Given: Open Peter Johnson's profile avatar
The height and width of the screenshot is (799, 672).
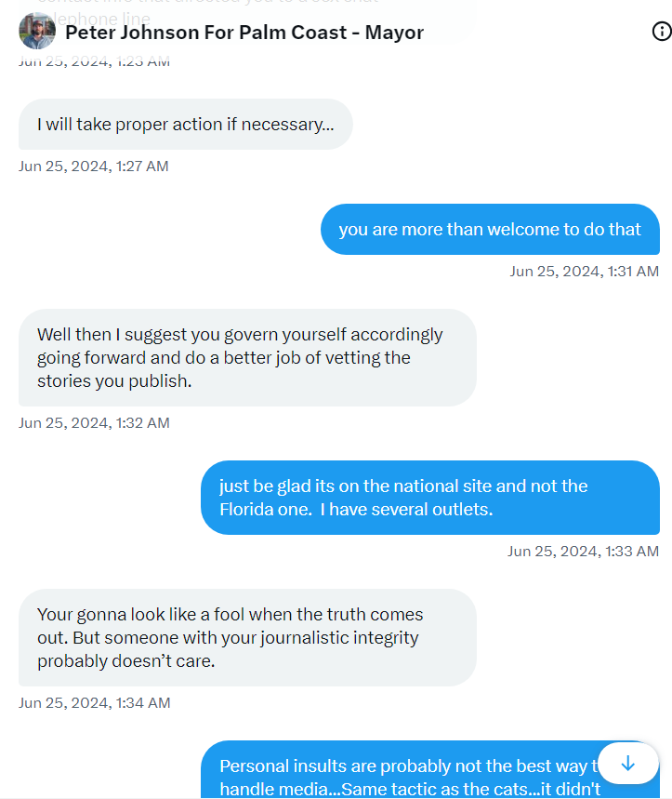Looking at the screenshot, I should [37, 32].
